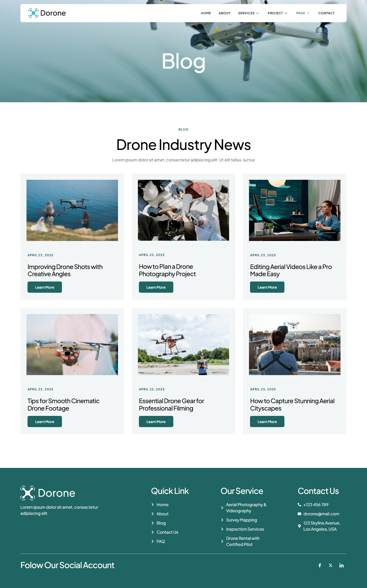The height and width of the screenshot is (588, 367).
Task: Click the chevron icon beside Survey Mapping
Action: click(222, 520)
